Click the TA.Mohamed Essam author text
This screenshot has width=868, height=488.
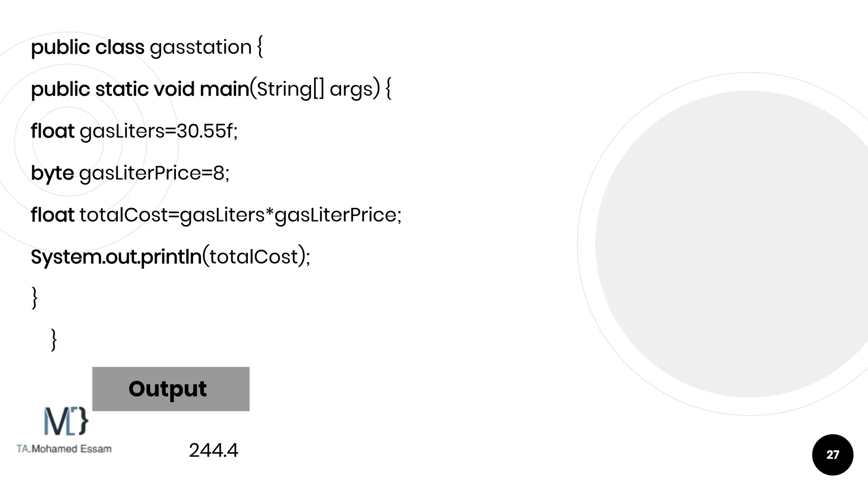pos(64,449)
